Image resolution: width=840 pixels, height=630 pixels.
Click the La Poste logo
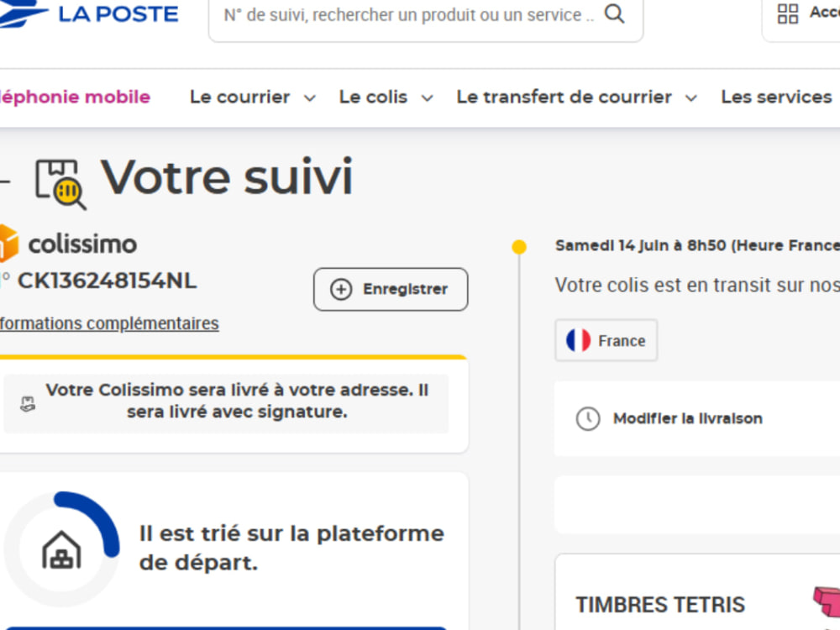coord(88,13)
